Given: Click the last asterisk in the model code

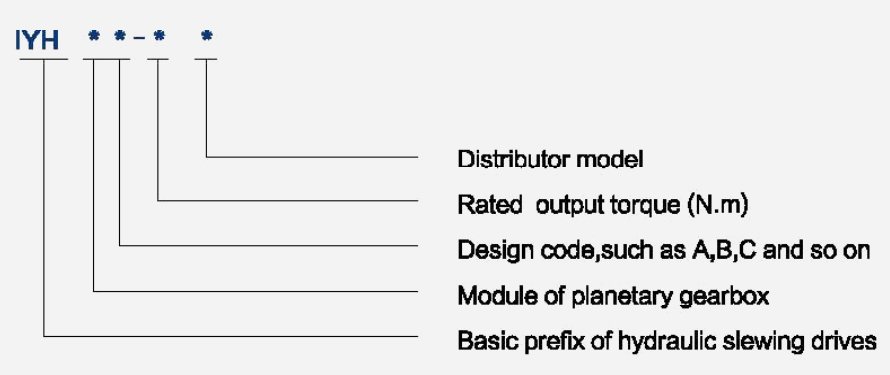Looking at the screenshot, I should [x=207, y=36].
